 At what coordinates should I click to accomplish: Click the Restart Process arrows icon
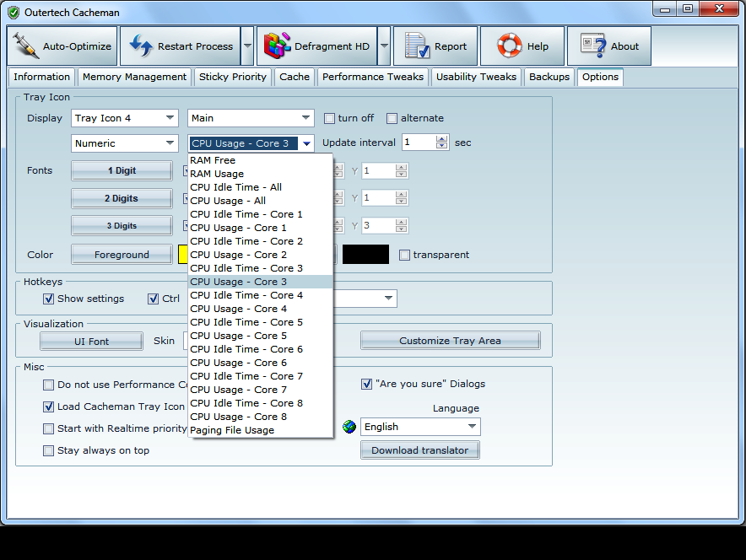click(141, 46)
